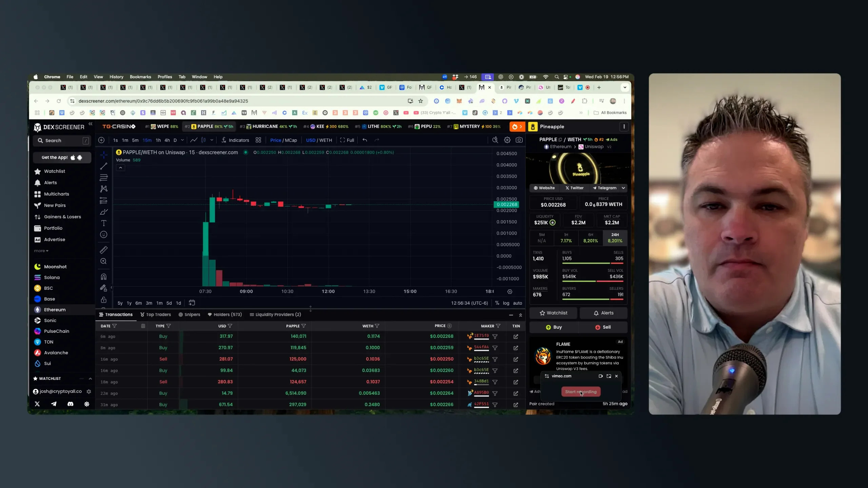Screen dimensions: 868x488
Task: Open the Pineapple Website link
Action: click(544, 188)
